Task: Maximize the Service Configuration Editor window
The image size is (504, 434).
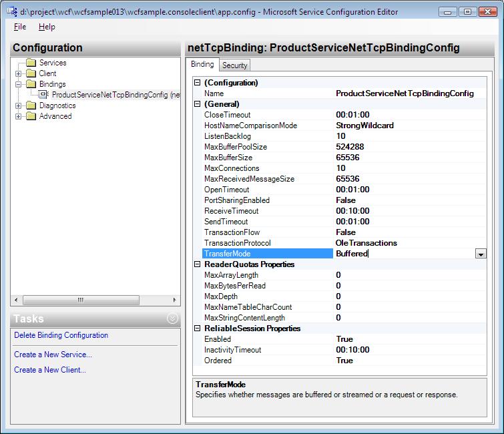Action: tap(467, 12)
